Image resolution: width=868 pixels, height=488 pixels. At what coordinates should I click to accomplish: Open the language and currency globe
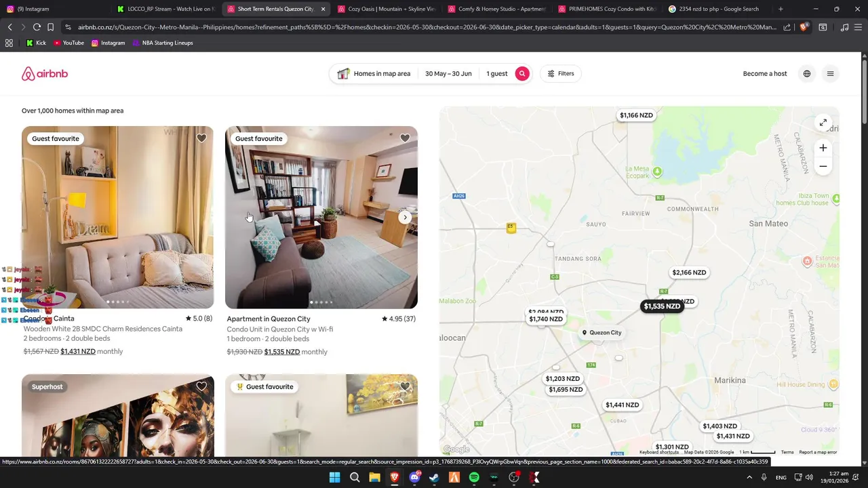tap(806, 74)
